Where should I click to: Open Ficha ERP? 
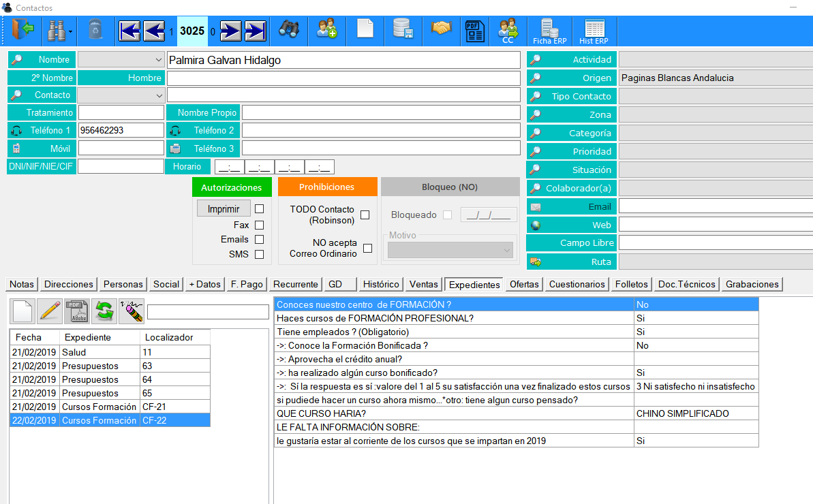click(x=549, y=31)
